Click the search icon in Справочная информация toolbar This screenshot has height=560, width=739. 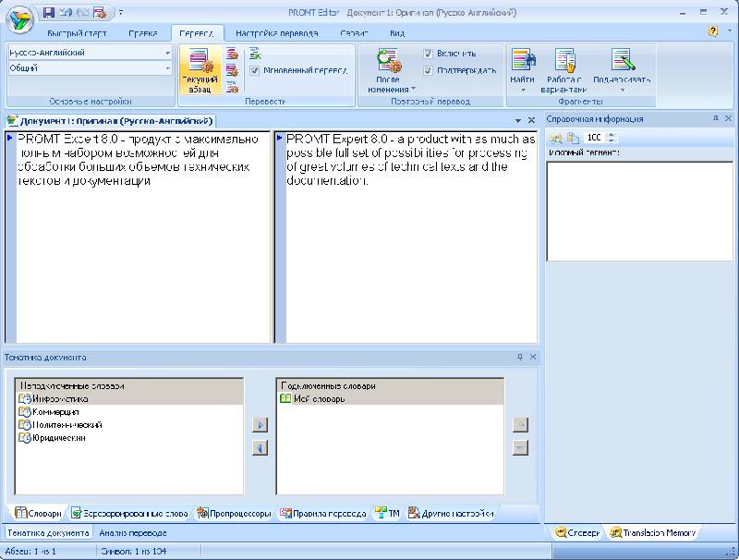pos(556,138)
